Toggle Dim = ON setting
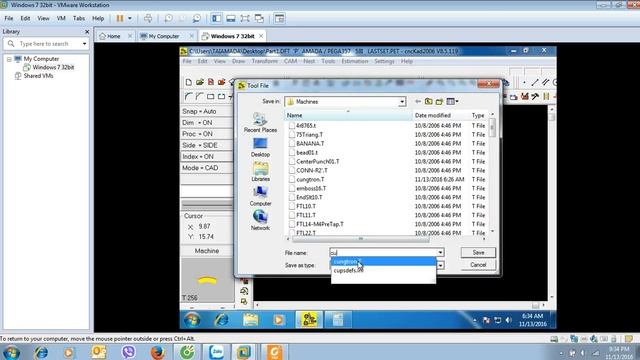 click(207, 123)
